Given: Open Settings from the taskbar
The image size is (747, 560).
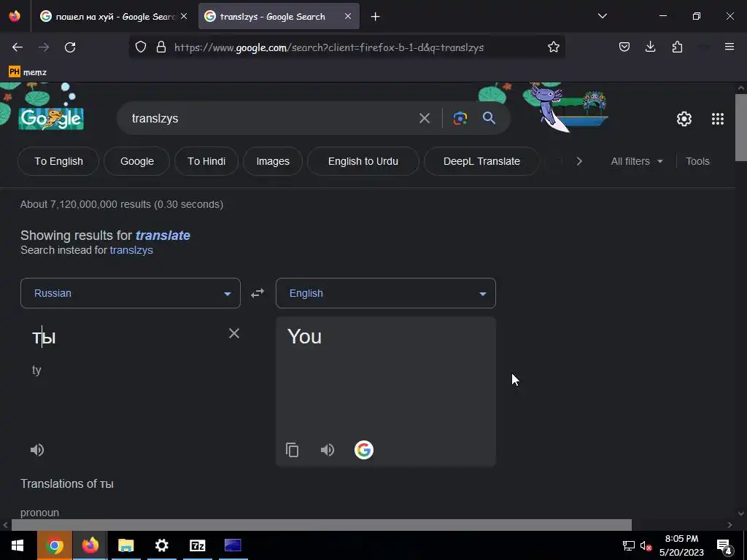Looking at the screenshot, I should click(161, 545).
